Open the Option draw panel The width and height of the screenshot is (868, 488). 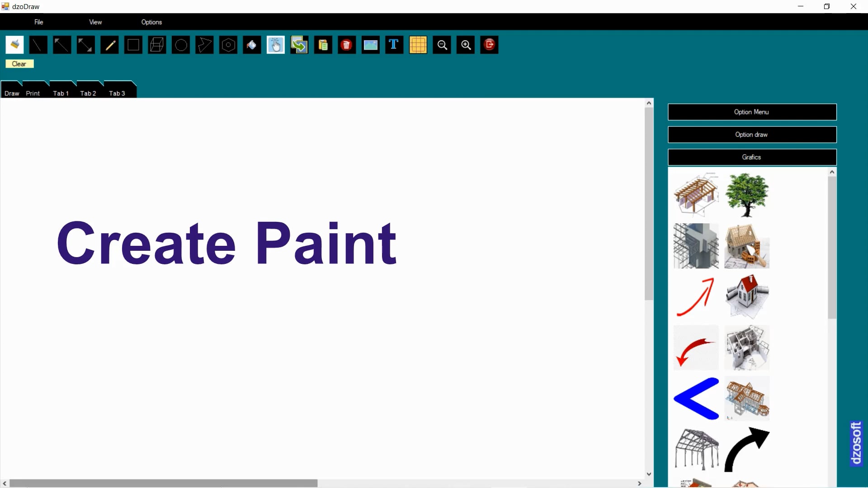coord(751,134)
